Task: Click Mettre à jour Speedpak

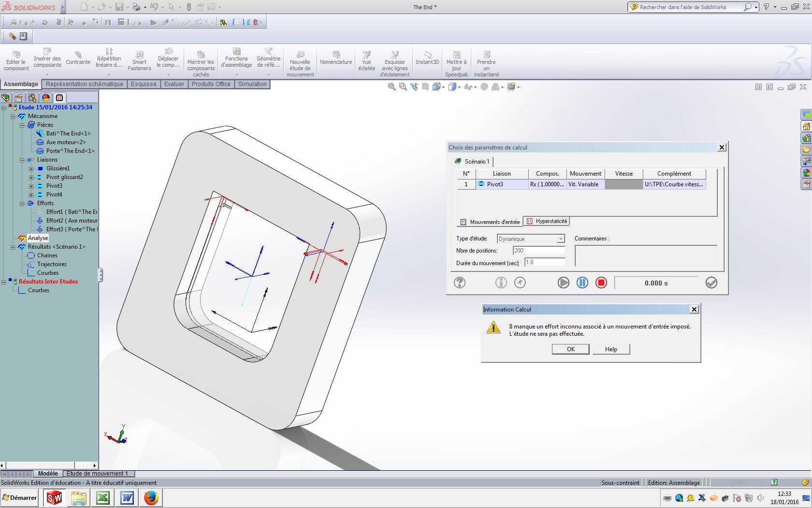Action: click(456, 64)
